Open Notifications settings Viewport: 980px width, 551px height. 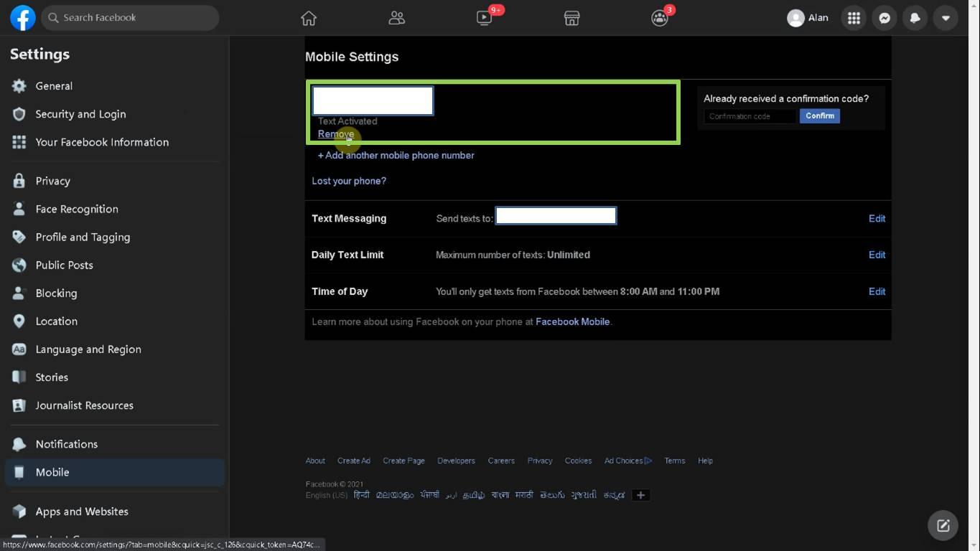115,444
